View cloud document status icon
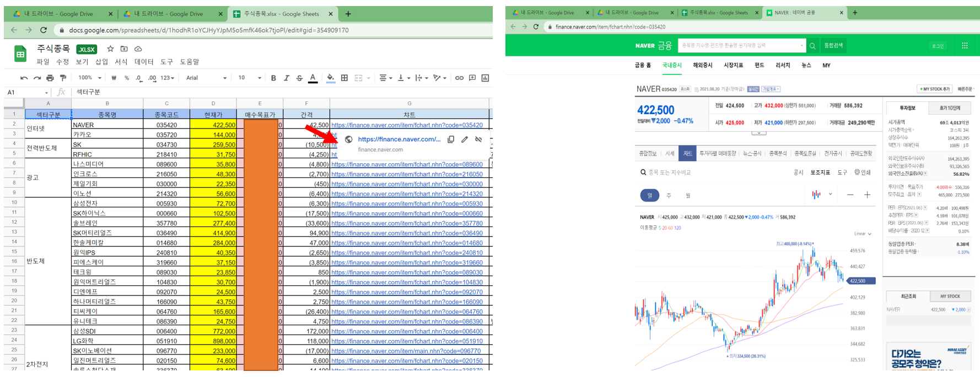 [x=138, y=49]
